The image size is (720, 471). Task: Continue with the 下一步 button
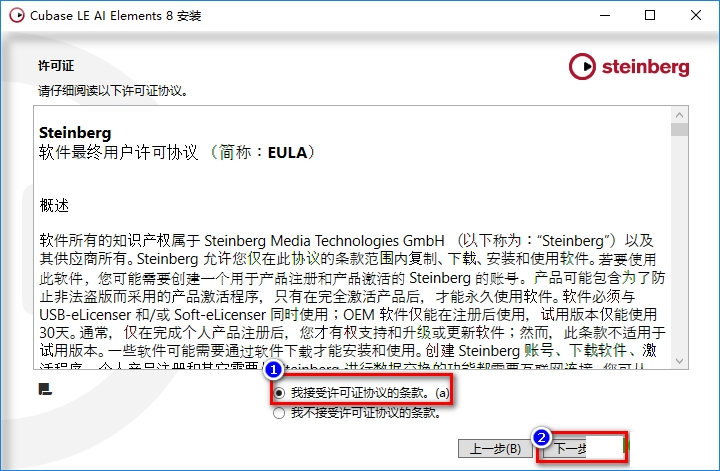(x=582, y=448)
